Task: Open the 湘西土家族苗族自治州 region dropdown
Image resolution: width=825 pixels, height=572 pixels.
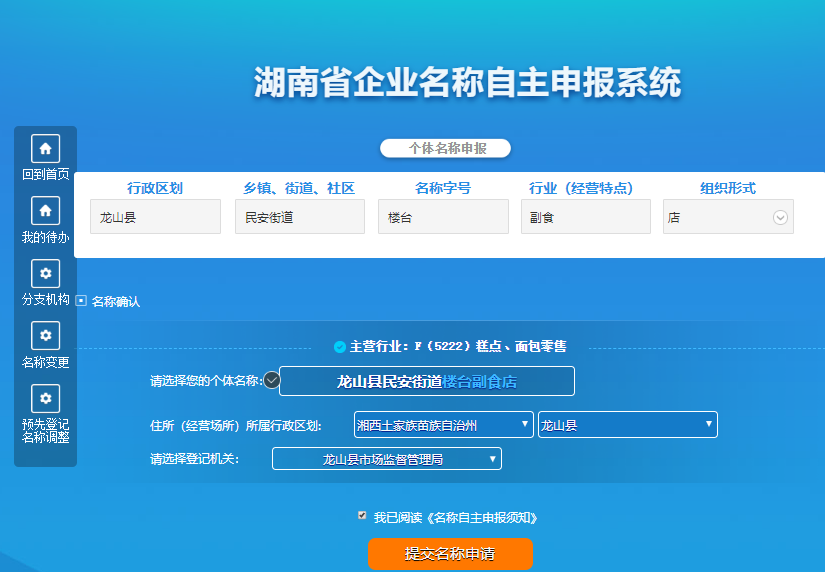Action: click(444, 425)
